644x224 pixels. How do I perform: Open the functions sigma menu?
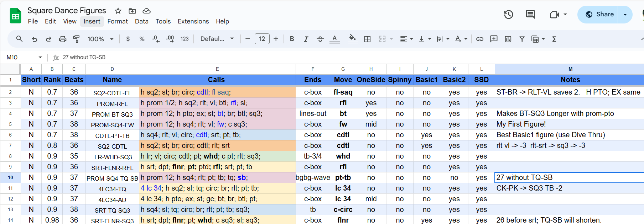[x=554, y=39]
